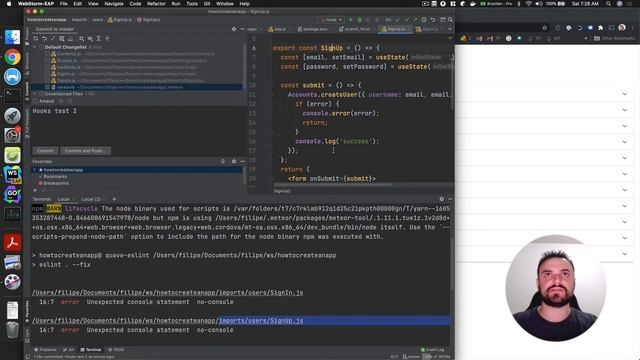Fold the submit function in editor gutter
Image resolution: width=640 pixels, height=360 pixels.
(270, 85)
